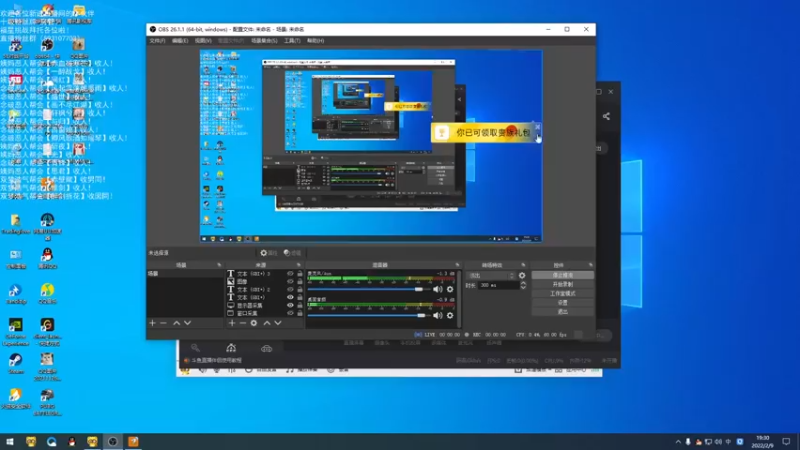The width and height of the screenshot is (800, 450).
Task: Open the 工具(T) menu
Action: (x=292, y=41)
